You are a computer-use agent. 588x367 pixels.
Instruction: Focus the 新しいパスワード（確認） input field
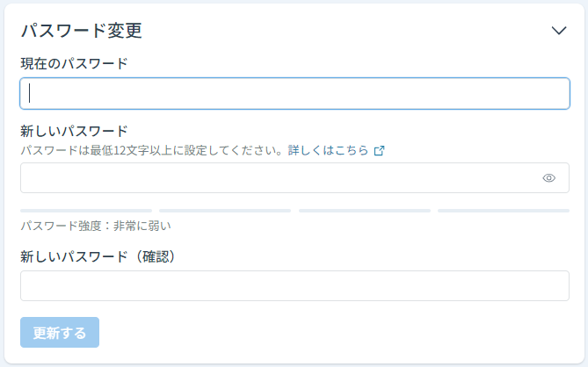(x=294, y=285)
